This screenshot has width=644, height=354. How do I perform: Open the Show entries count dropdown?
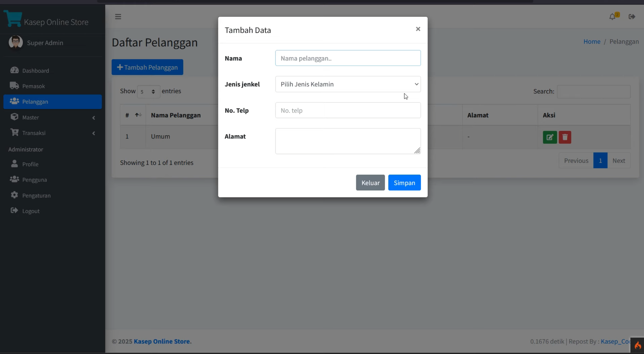(149, 92)
